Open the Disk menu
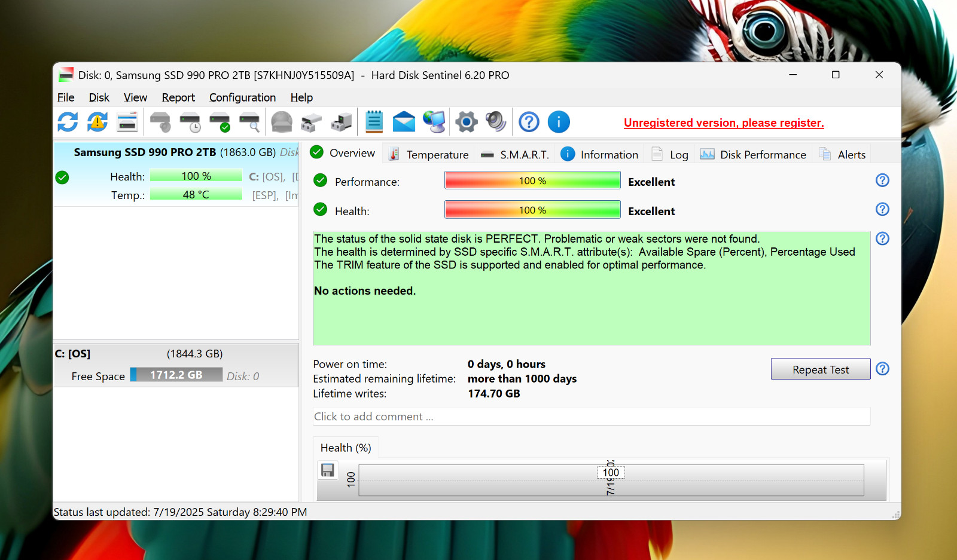The image size is (957, 560). point(99,97)
